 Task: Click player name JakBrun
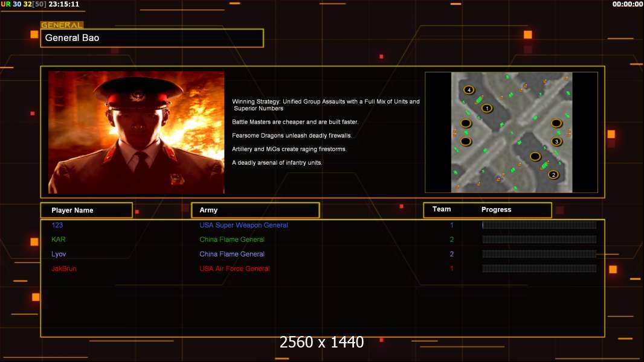pyautogui.click(x=63, y=268)
